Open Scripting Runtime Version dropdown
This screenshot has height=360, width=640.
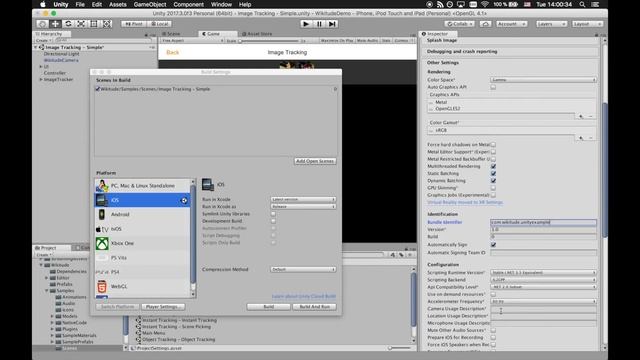click(x=543, y=273)
